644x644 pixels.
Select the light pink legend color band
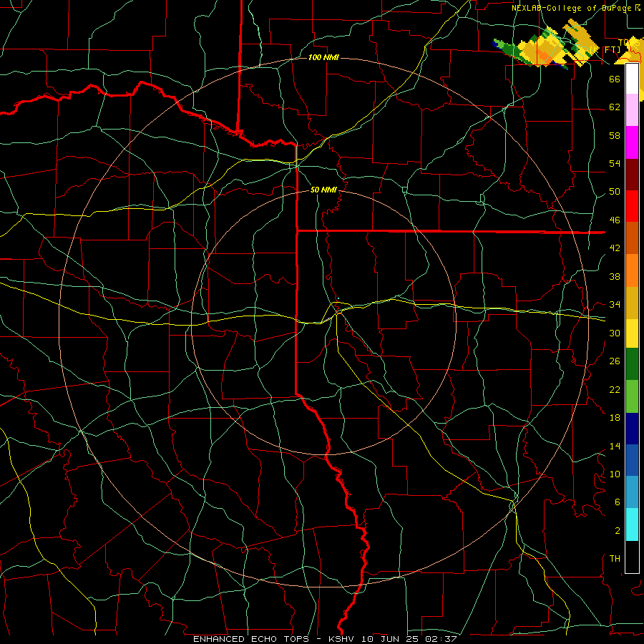pyautogui.click(x=632, y=109)
